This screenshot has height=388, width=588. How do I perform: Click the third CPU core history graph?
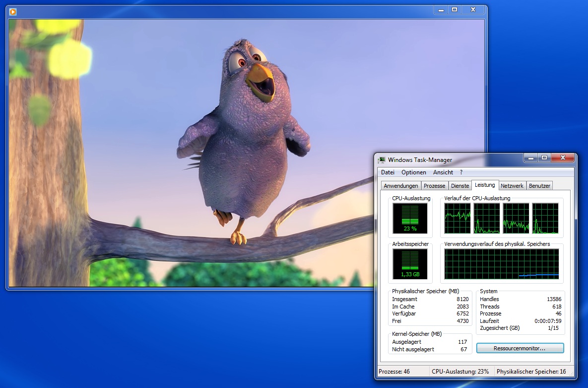pyautogui.click(x=516, y=218)
